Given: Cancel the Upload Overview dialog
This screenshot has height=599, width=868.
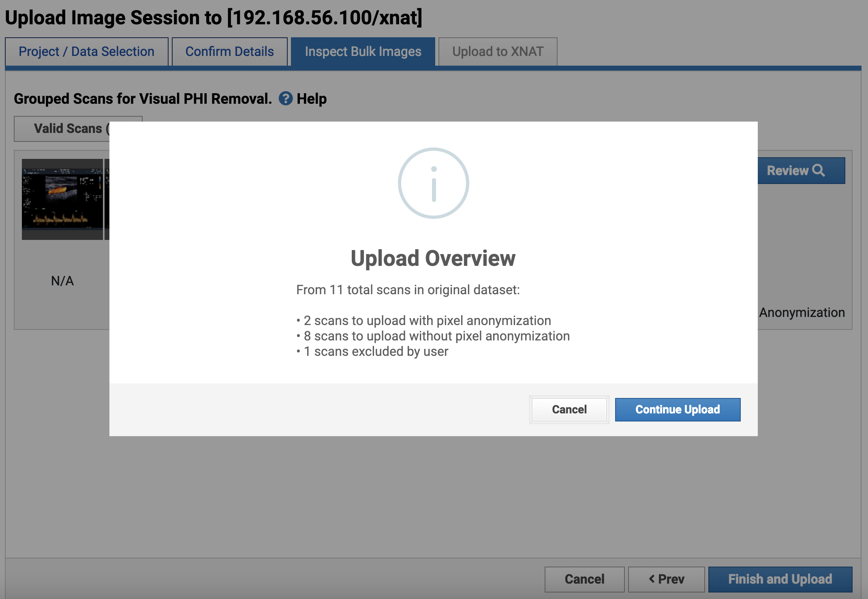Looking at the screenshot, I should click(569, 409).
